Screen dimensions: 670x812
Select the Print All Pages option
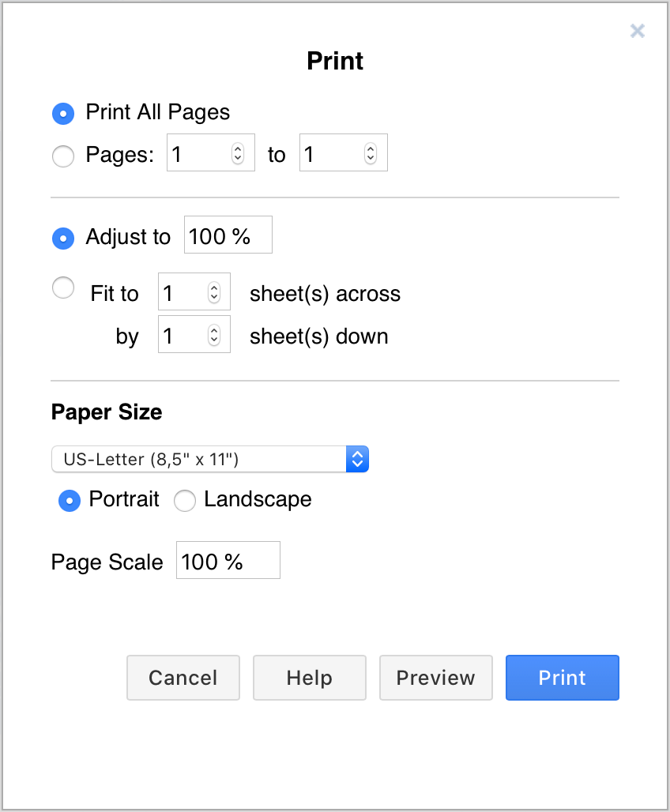[x=62, y=113]
